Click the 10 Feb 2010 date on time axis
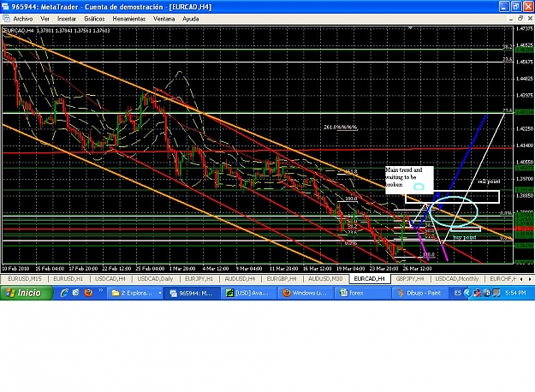The image size is (535, 392). [x=15, y=269]
